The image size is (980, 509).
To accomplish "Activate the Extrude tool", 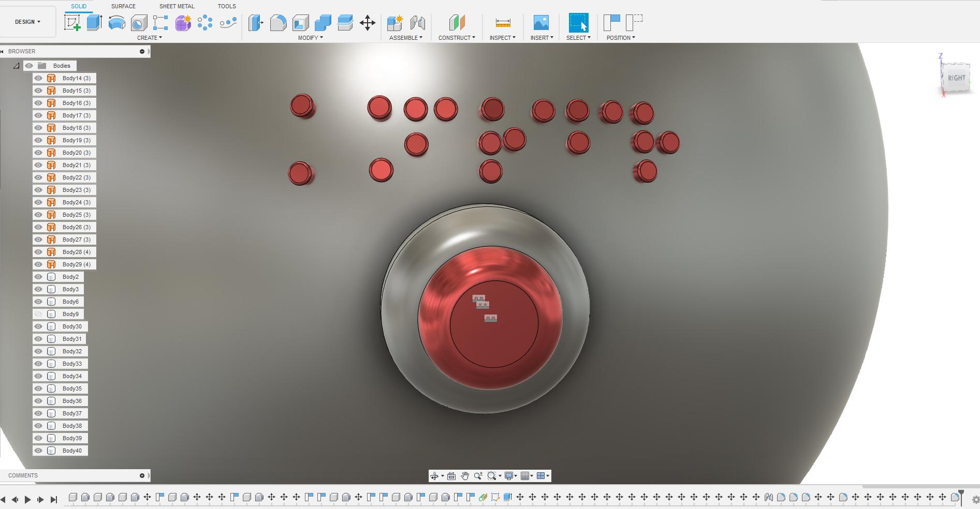I will tap(94, 22).
